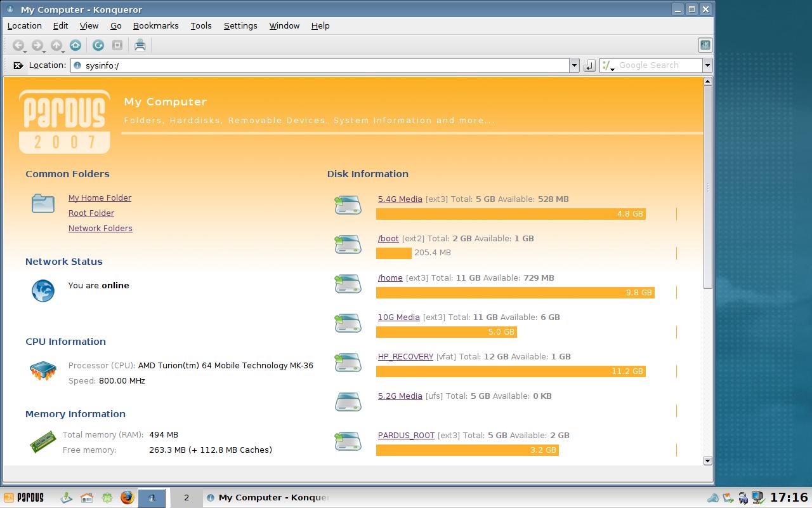Click the globe icon under Network Status
This screenshot has width=812, height=508.
[43, 291]
